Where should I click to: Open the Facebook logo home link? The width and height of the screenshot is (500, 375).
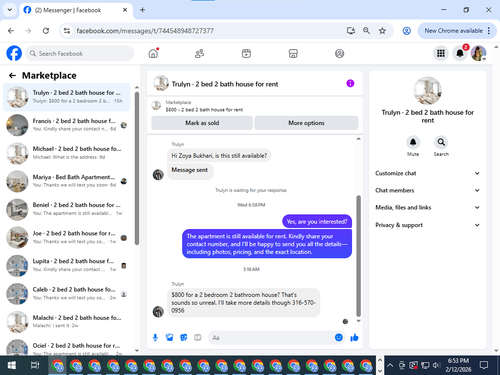point(14,53)
